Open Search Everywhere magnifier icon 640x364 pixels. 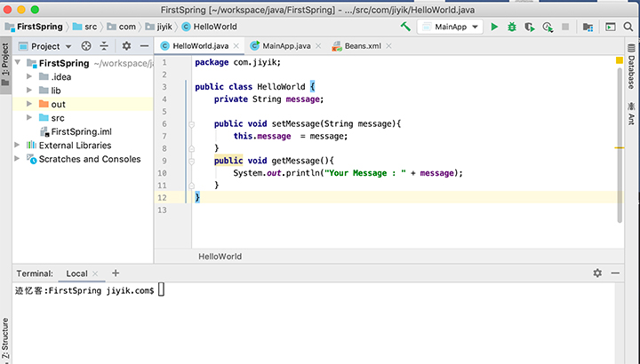point(628,27)
